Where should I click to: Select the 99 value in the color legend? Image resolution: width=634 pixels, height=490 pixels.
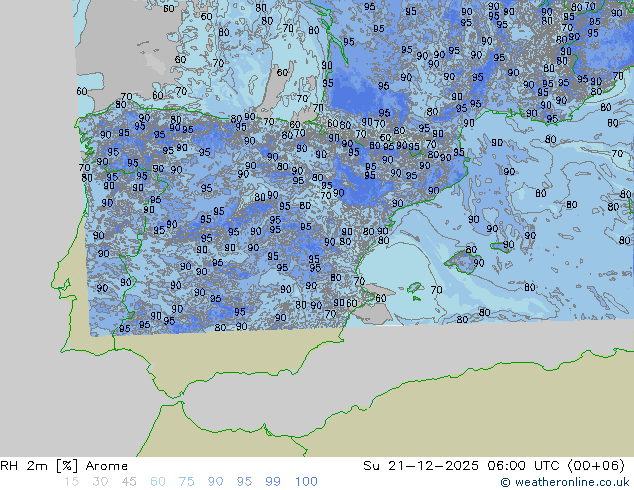[273, 482]
